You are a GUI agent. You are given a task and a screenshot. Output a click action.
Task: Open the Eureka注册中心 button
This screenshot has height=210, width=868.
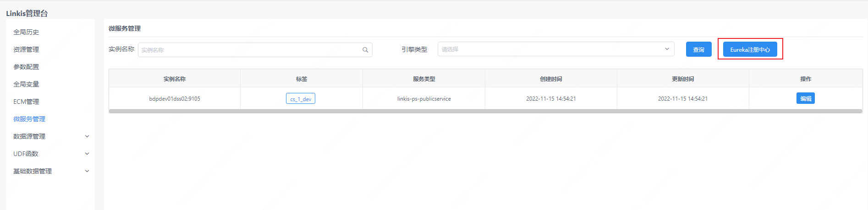click(x=750, y=49)
